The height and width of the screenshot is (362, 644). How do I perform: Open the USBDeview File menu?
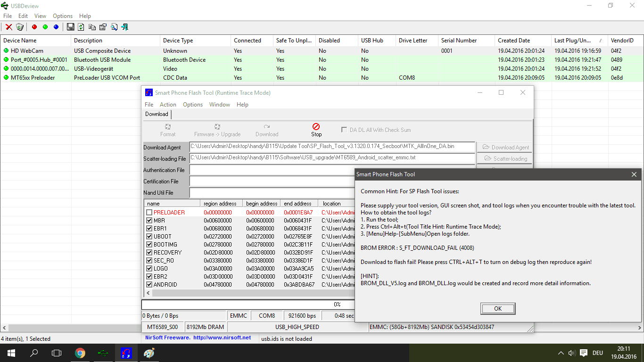(8, 16)
